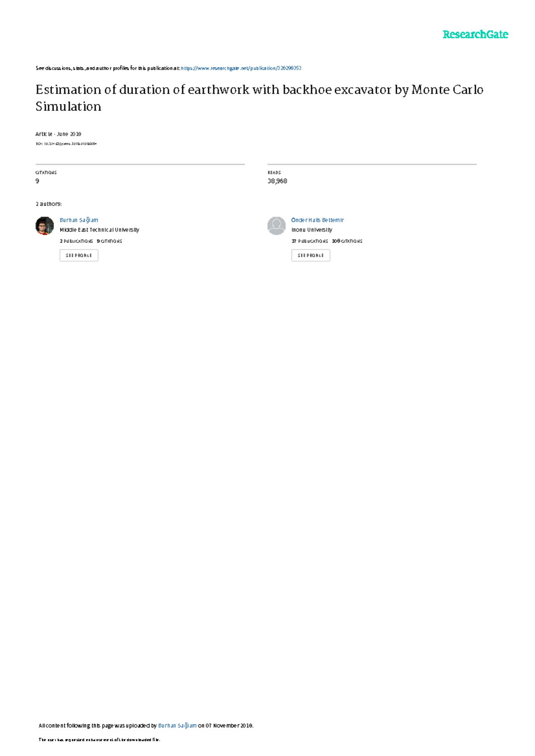Click the article citations count of 9
The width and height of the screenshot is (535, 756).
37,181
